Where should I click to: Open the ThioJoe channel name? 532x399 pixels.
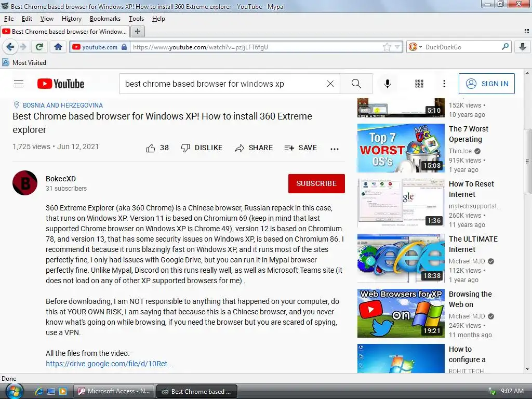tap(460, 151)
